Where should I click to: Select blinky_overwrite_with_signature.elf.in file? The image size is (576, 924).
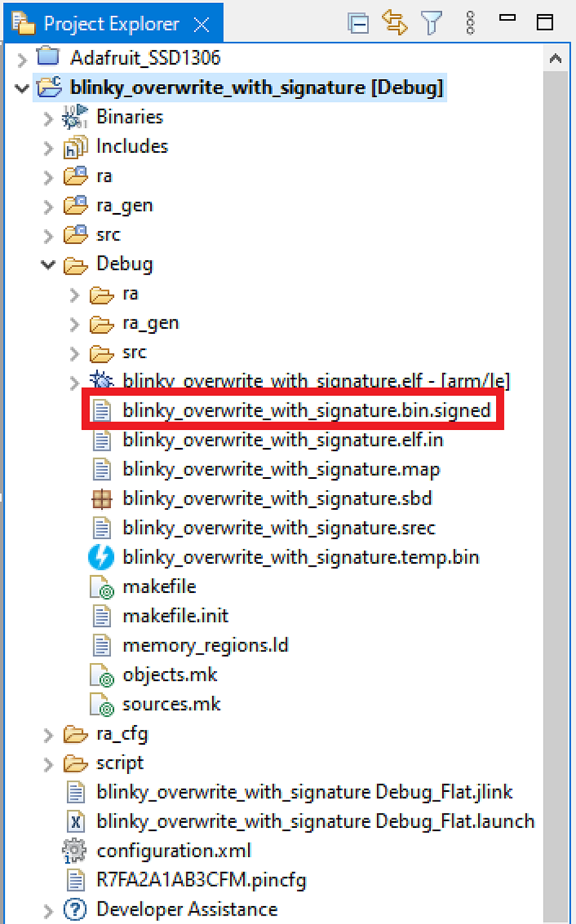click(283, 440)
